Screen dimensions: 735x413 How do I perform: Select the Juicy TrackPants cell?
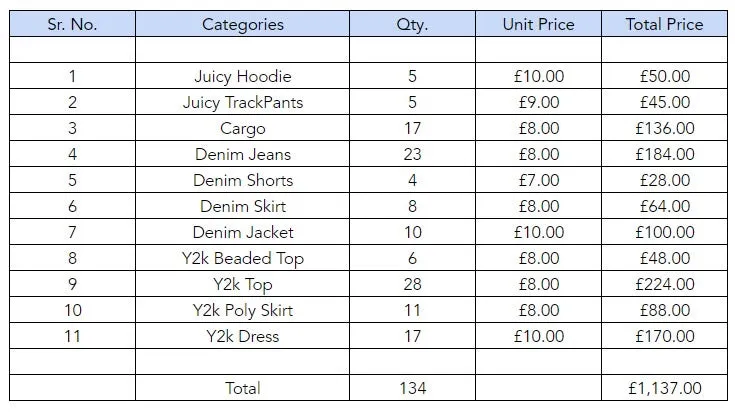(242, 102)
